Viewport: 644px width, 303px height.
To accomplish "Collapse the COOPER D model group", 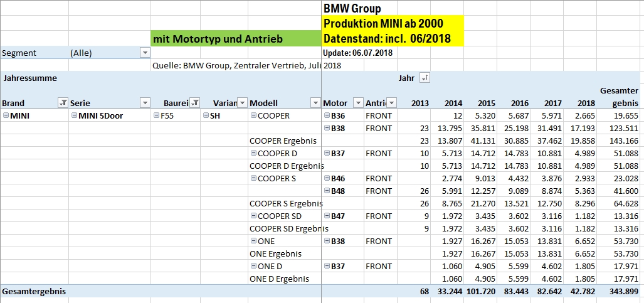I will point(253,153).
